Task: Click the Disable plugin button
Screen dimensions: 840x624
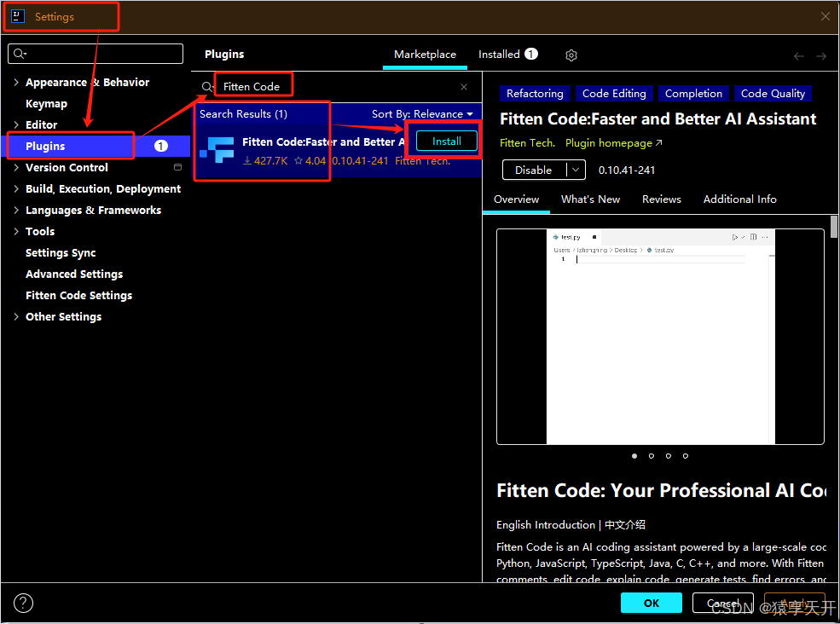Action: (x=534, y=170)
